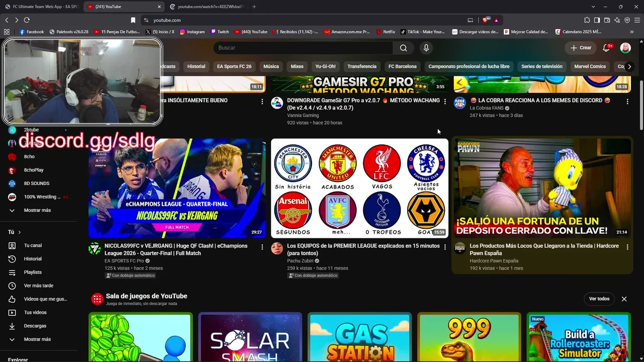Open options for Los EQUIPOS de la PREMIER video

pyautogui.click(x=445, y=247)
